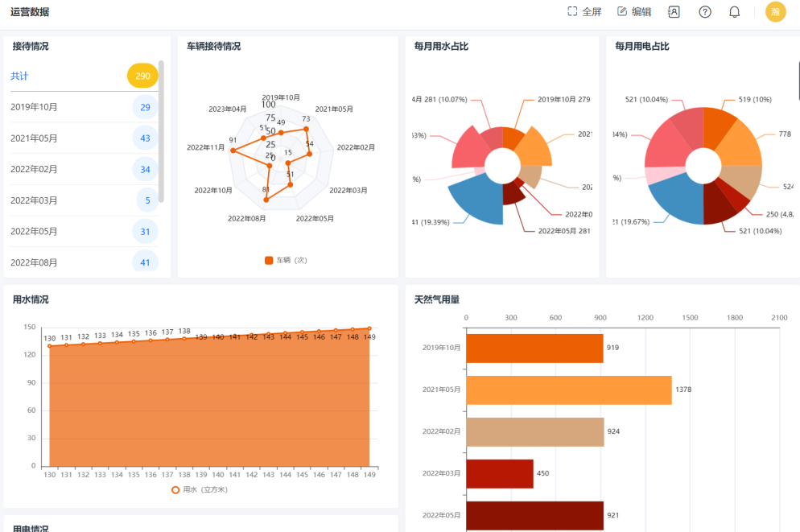
Task: Click the 43 badge for 2021年05月
Action: (x=145, y=138)
